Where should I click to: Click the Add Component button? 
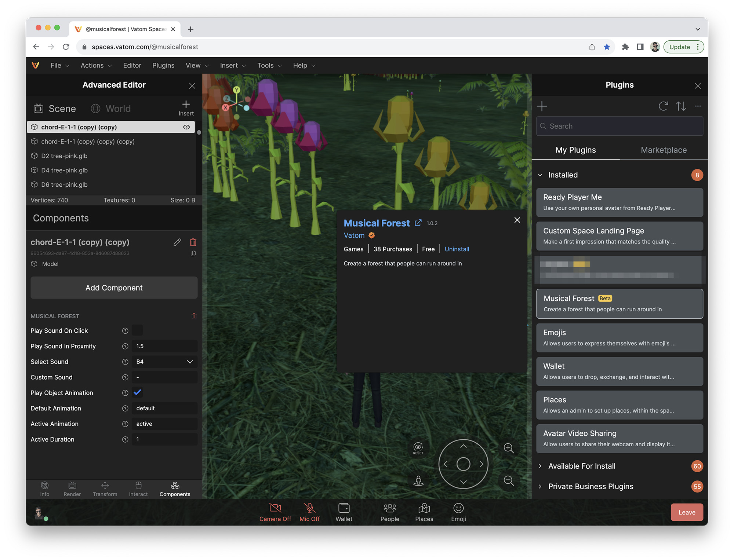click(114, 288)
